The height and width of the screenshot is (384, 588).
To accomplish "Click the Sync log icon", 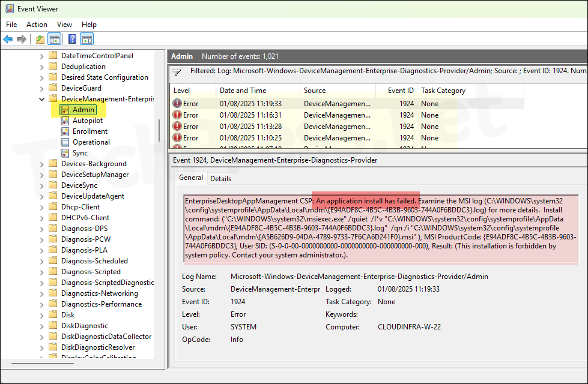I will 65,153.
